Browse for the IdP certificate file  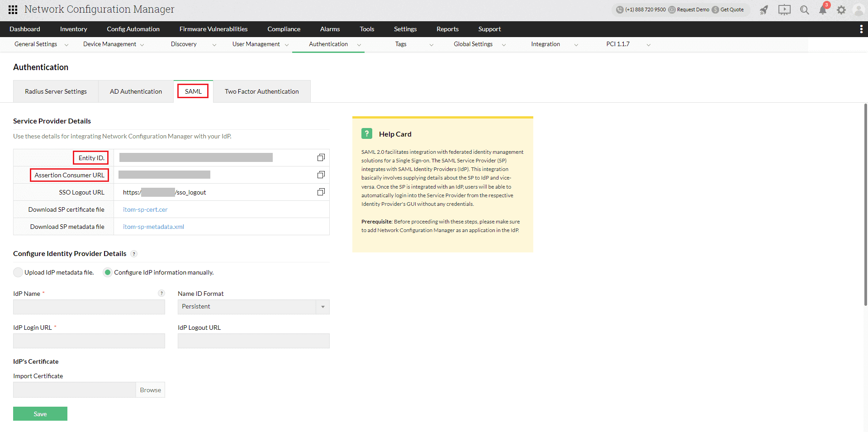point(151,390)
